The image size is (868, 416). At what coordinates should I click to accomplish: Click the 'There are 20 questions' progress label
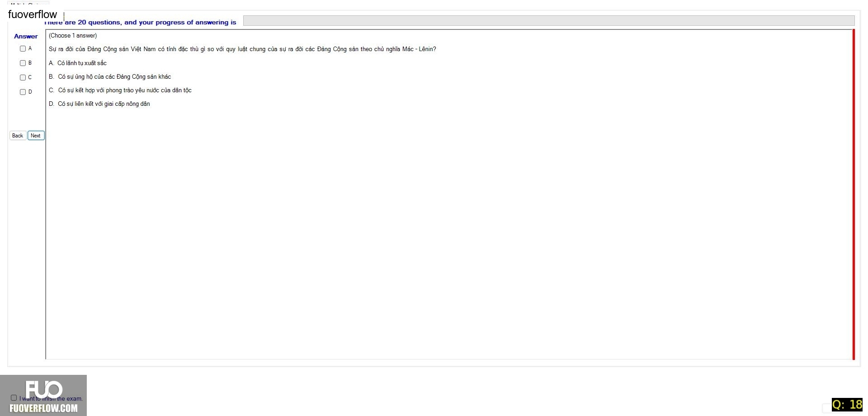point(140,22)
